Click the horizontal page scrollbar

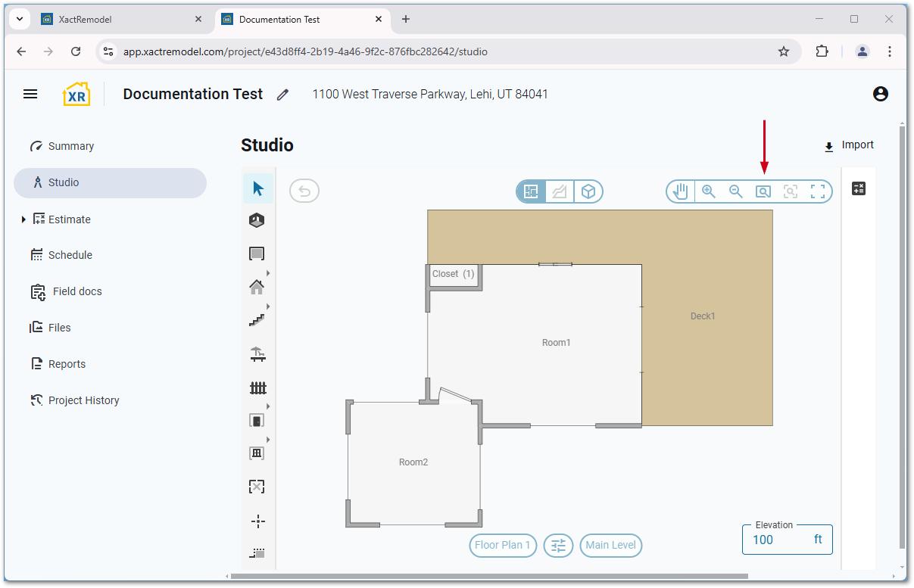[491, 576]
